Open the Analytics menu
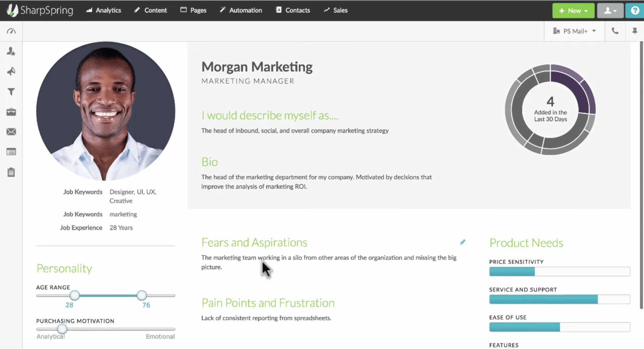This screenshot has height=349, width=644. (x=103, y=10)
